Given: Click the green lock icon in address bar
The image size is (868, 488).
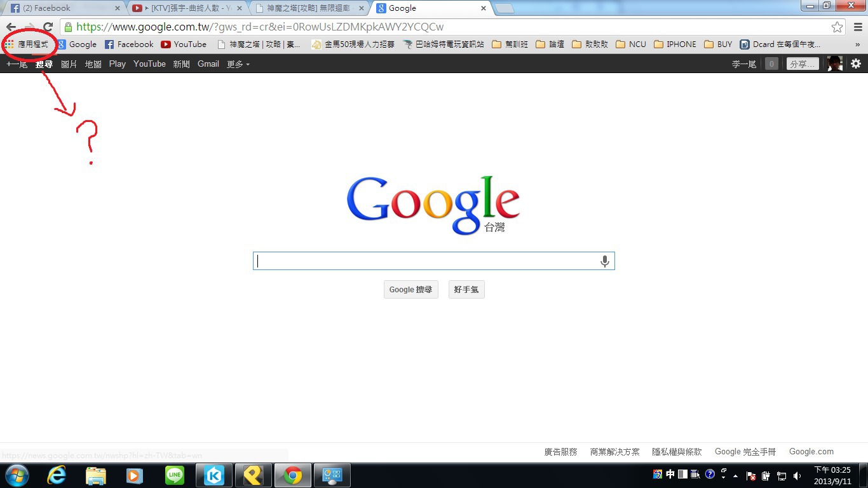Looking at the screenshot, I should (x=68, y=27).
